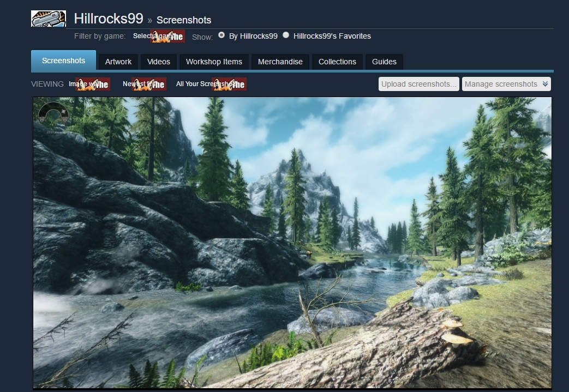Open the All Your Screenshots dropdown
Image resolution: width=569 pixels, height=392 pixels.
pos(211,84)
